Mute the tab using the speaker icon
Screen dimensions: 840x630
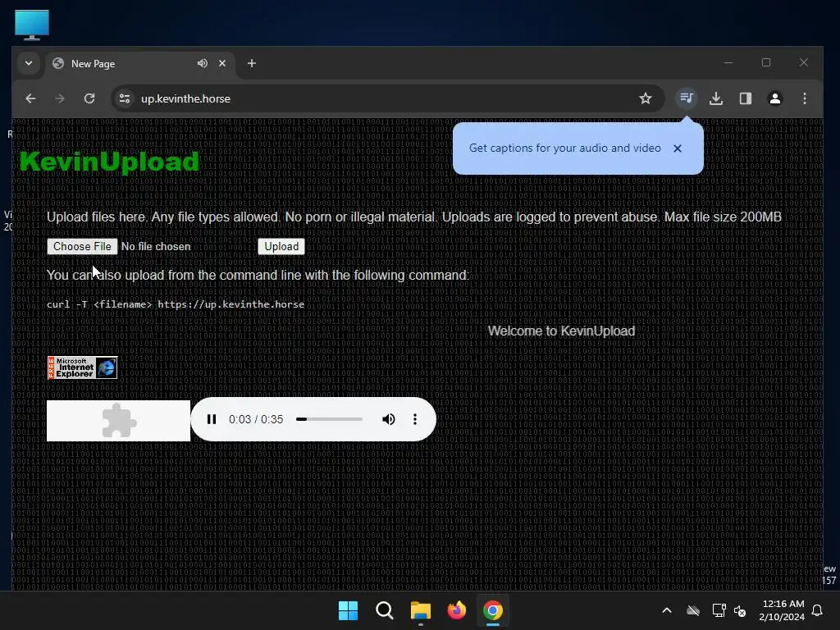click(x=202, y=63)
